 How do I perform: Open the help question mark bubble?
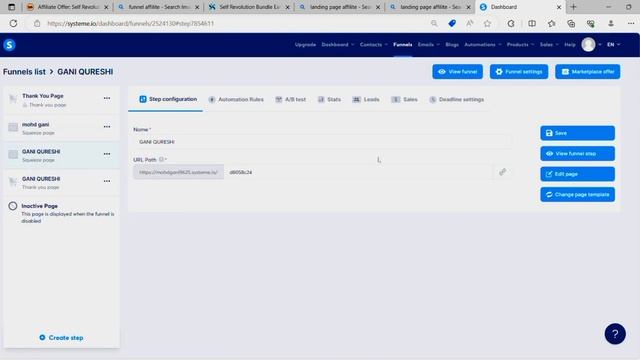coord(615,334)
